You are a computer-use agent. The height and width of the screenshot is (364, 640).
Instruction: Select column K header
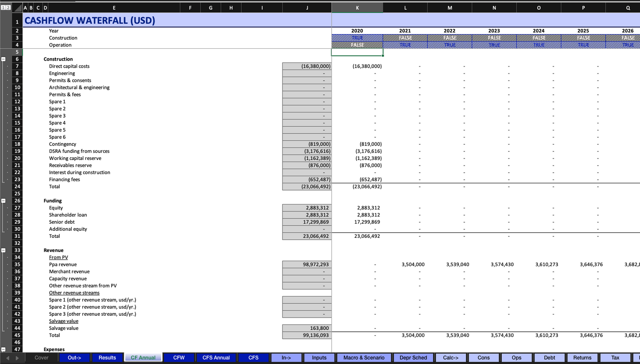(x=357, y=8)
